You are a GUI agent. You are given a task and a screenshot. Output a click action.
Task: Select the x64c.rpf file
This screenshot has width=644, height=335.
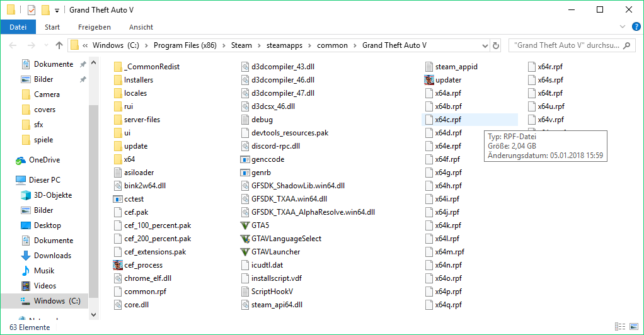coord(469,120)
